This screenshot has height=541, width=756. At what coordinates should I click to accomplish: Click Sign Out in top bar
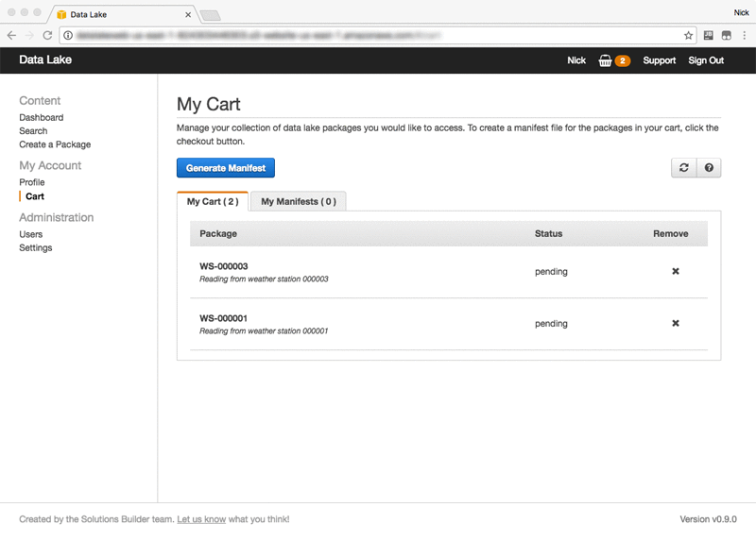706,60
